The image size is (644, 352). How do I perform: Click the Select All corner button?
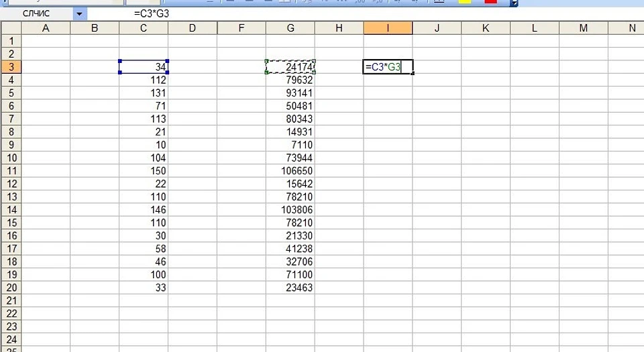(x=11, y=27)
